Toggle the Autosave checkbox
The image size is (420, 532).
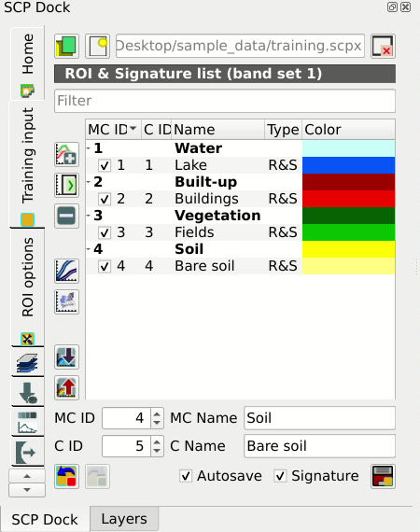(x=186, y=476)
